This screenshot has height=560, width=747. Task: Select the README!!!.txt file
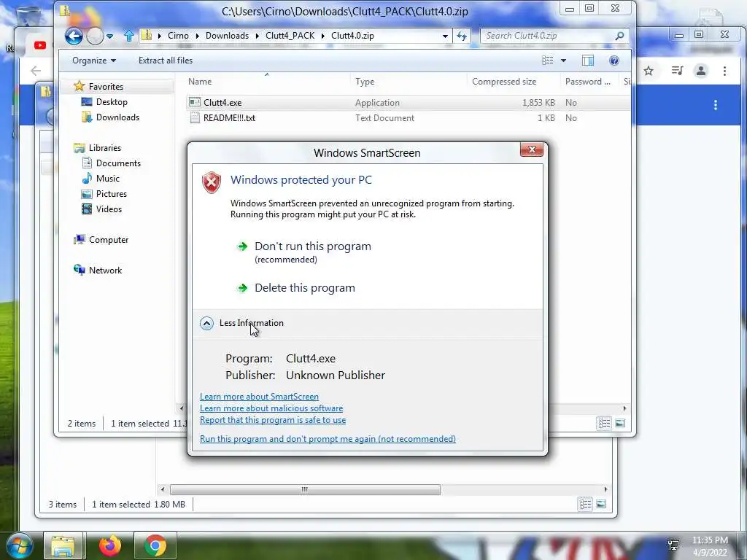[229, 118]
